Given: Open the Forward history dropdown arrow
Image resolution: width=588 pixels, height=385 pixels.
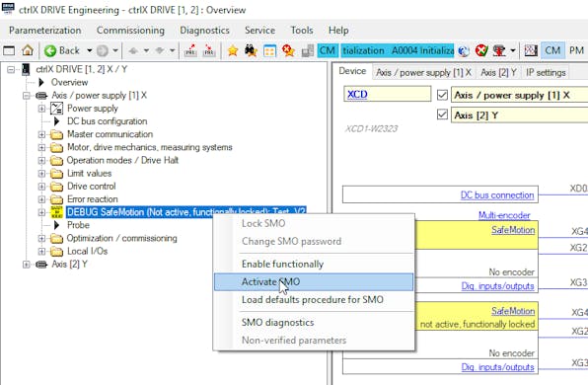Looking at the screenshot, I should tap(115, 50).
